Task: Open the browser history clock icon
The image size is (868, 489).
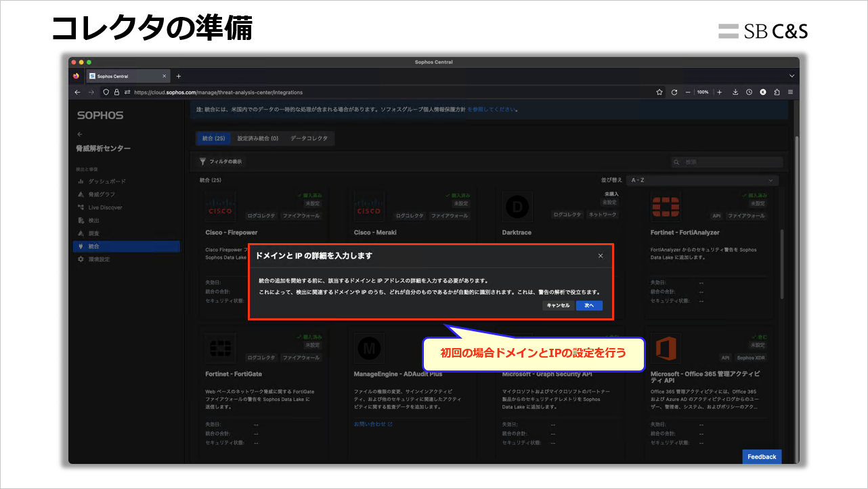Action: [x=749, y=92]
